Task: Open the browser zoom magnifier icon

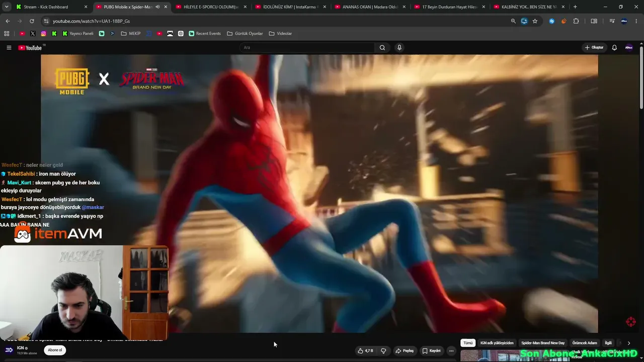Action: [513, 21]
